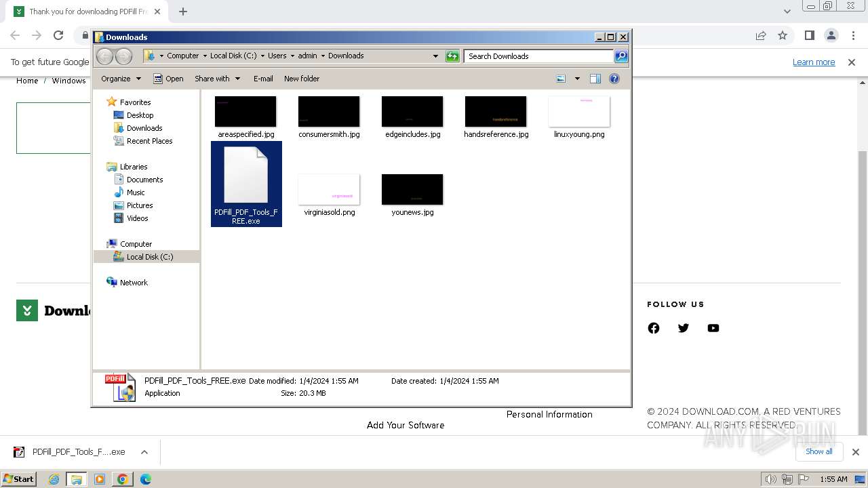Open Documents library
The width and height of the screenshot is (868, 488).
[x=144, y=180]
